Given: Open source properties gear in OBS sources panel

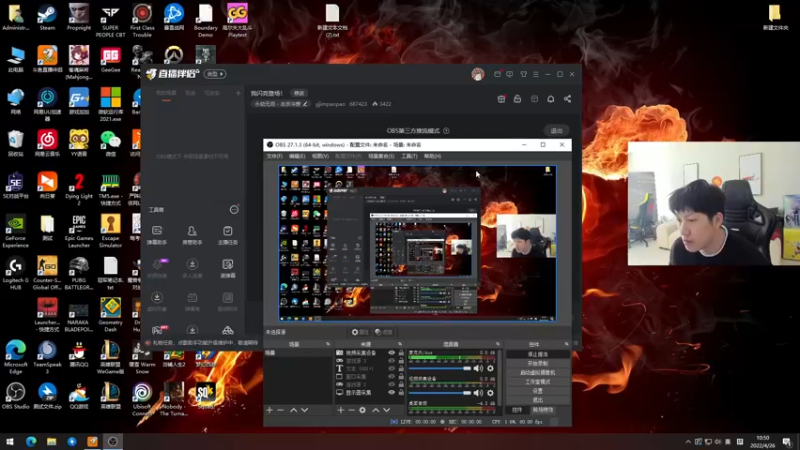Looking at the screenshot, I should click(363, 410).
